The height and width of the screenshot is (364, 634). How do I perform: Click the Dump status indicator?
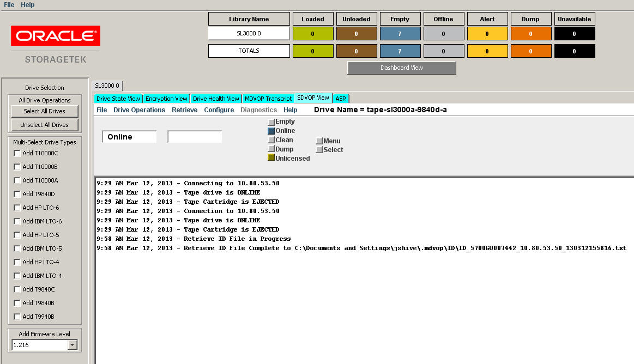click(271, 149)
